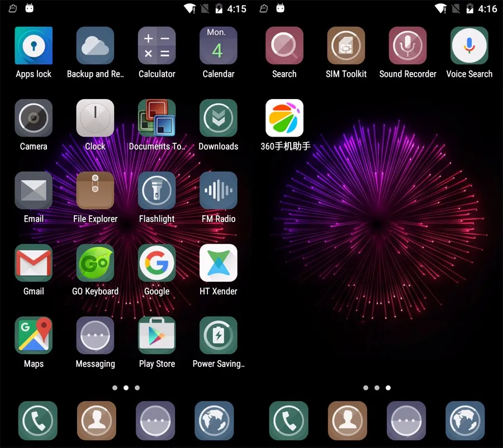Screen dimensions: 503x448
Task: Open SIM Toolkit
Action: (346, 45)
